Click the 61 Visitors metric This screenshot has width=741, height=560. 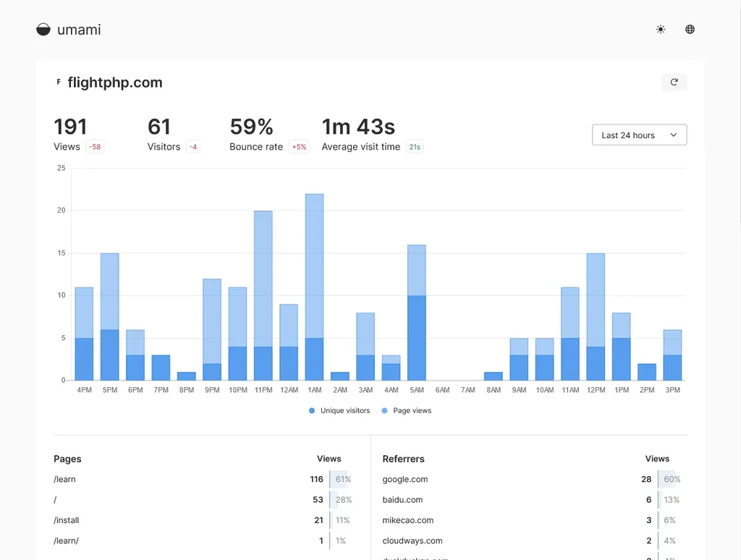click(158, 127)
